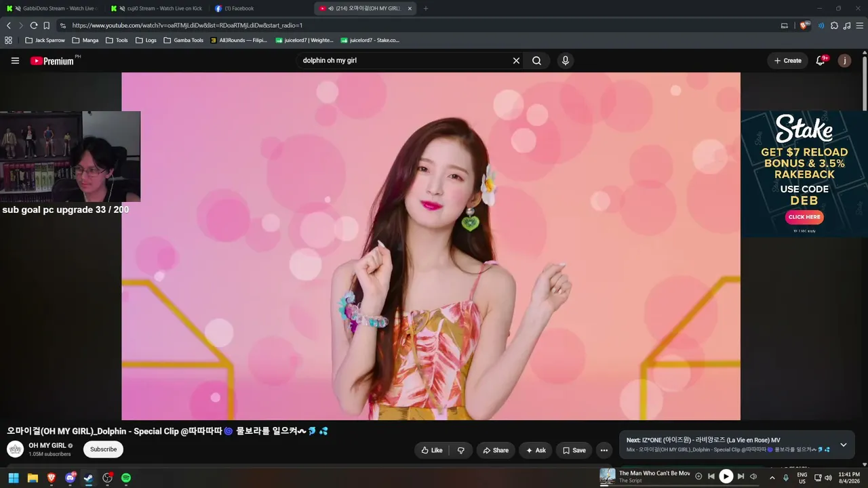Like the Dolphin video

431,450
